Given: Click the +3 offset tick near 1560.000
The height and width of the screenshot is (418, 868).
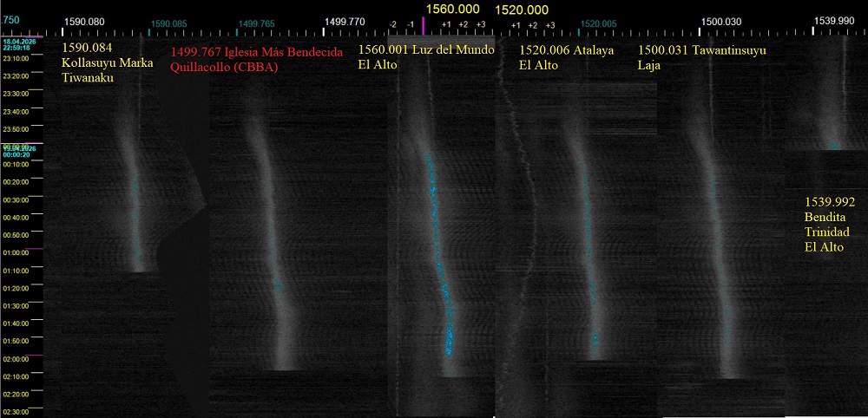Looking at the screenshot, I should (x=479, y=24).
